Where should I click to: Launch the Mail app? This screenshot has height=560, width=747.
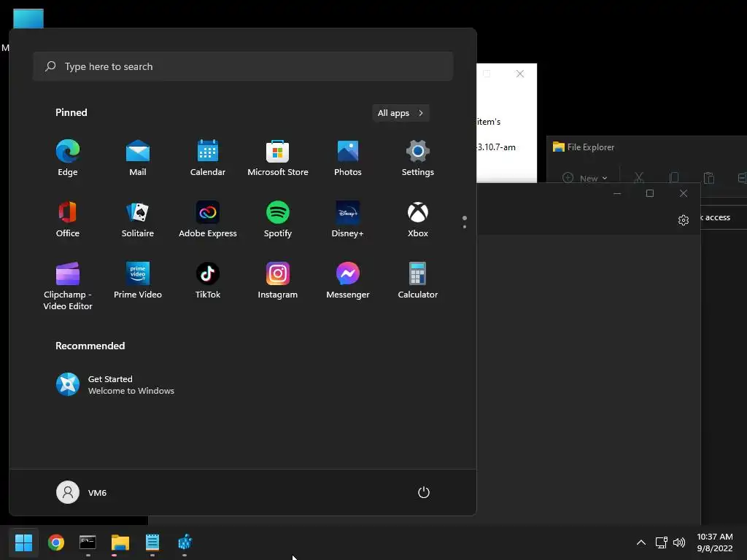138,158
